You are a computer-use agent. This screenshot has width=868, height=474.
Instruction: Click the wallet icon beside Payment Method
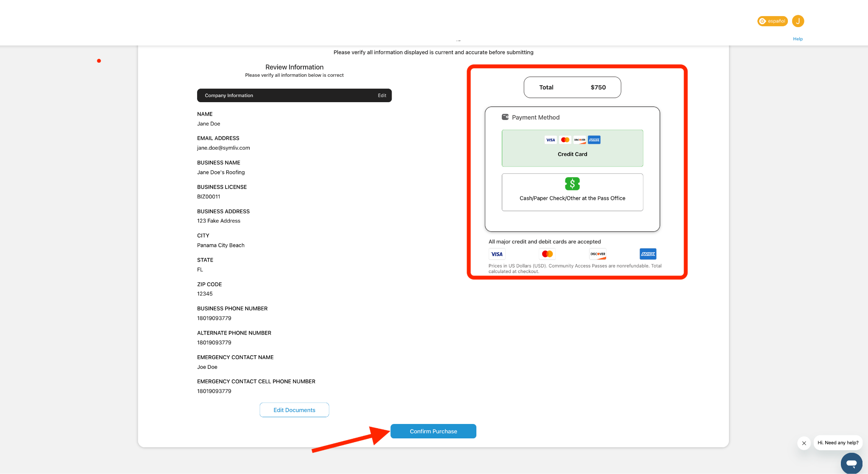click(505, 117)
